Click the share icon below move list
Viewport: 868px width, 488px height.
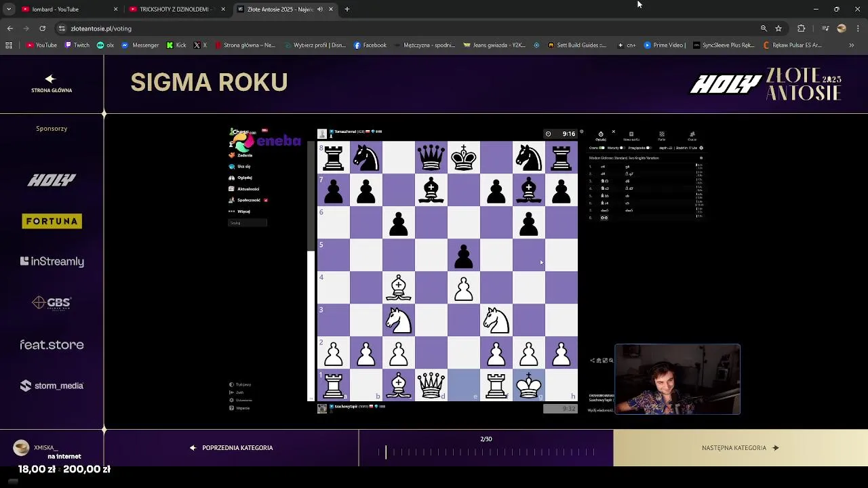[592, 361]
